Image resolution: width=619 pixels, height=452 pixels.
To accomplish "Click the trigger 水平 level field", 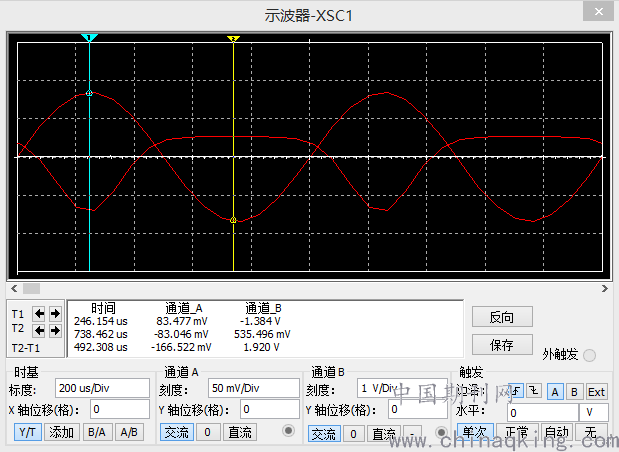I will pyautogui.click(x=543, y=413).
